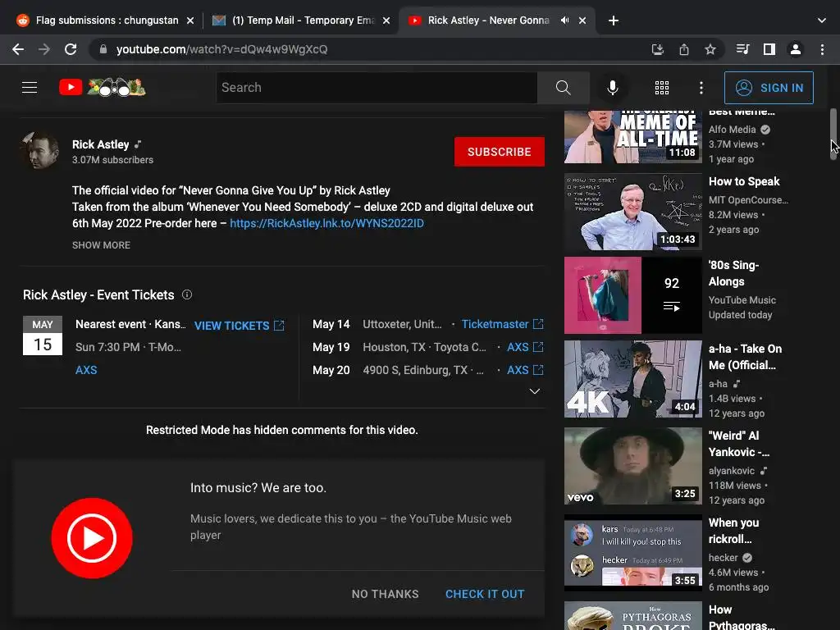840x630 pixels.
Task: Open YouTube settings three-dot menu
Action: click(x=701, y=87)
